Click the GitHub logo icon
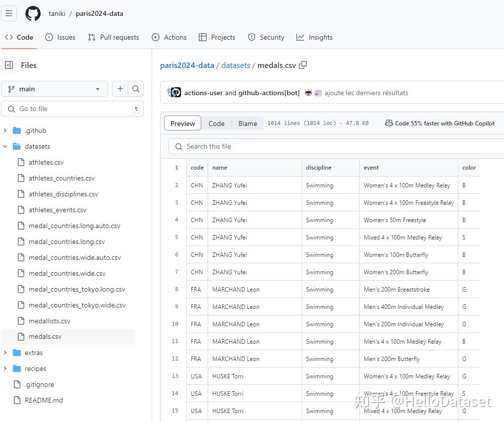This screenshot has width=504, height=422. point(33,13)
